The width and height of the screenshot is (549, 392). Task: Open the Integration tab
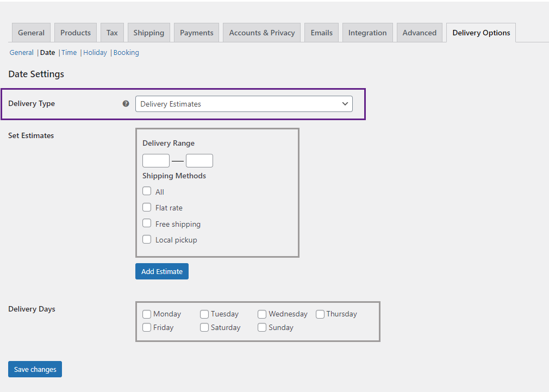(367, 33)
